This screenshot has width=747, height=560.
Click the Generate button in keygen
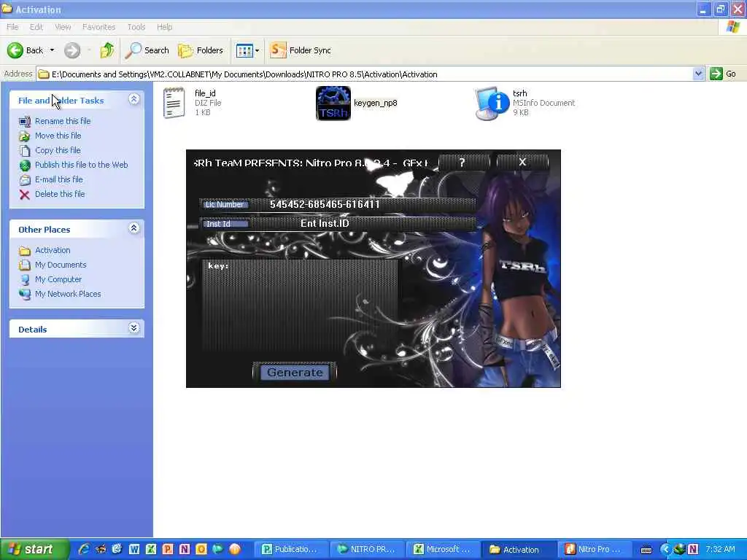tap(295, 373)
